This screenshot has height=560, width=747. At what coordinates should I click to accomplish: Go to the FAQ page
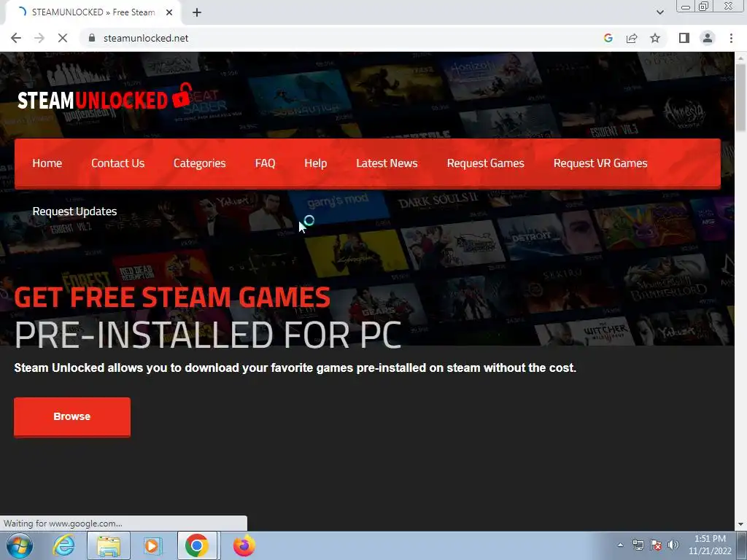[x=265, y=163]
